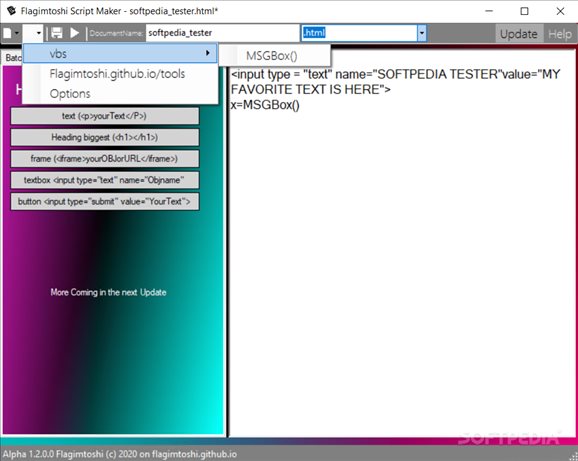
Task: Click the 'More Coming in the next Update' text
Action: (x=108, y=292)
